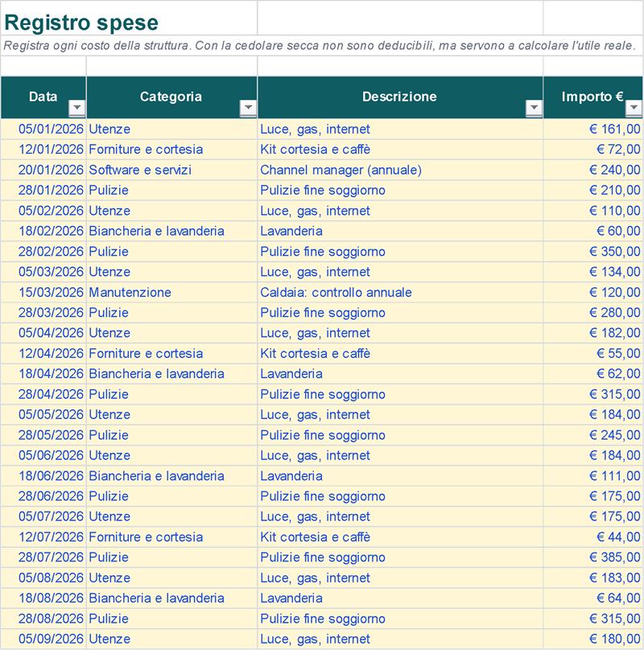Select date cell 28/04/2026

(x=43, y=394)
